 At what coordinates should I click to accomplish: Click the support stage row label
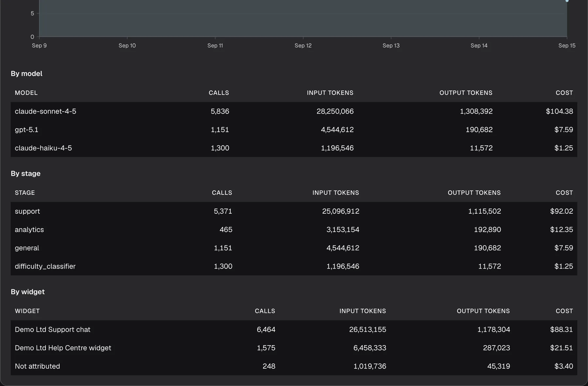point(27,211)
